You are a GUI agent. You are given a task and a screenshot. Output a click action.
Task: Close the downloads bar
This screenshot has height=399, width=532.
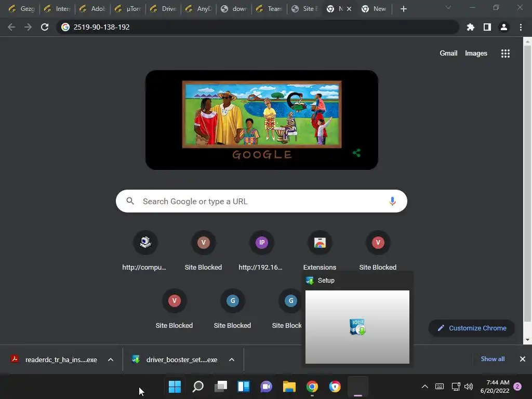point(523,359)
